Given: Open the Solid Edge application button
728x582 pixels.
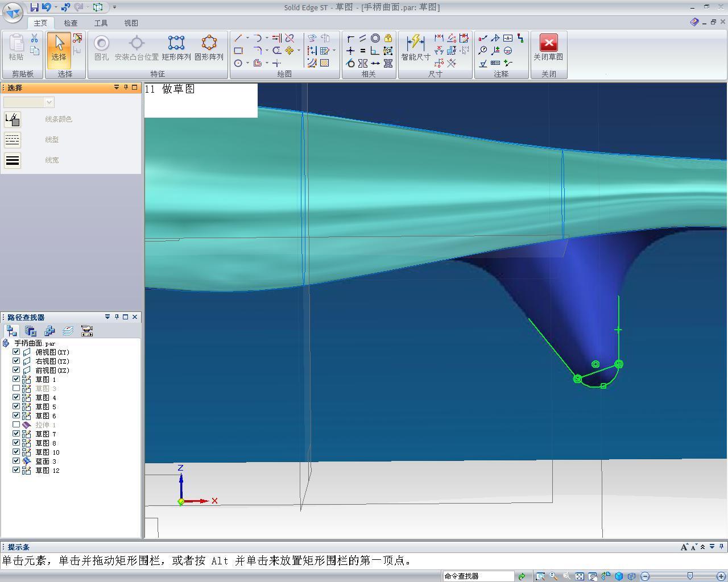Looking at the screenshot, I should (13, 12).
